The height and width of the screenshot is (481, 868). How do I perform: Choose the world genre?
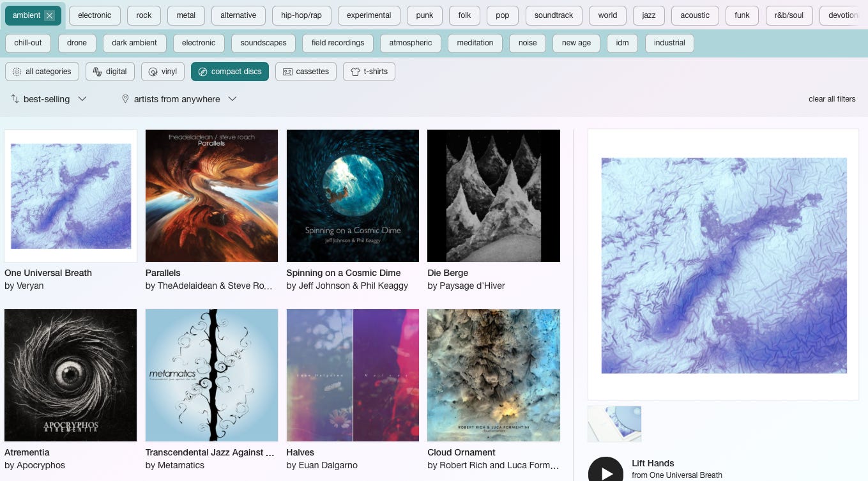(x=607, y=15)
